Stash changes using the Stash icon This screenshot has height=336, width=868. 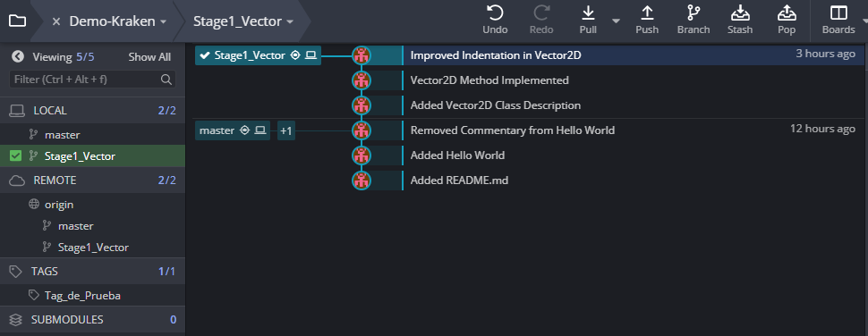tap(739, 13)
